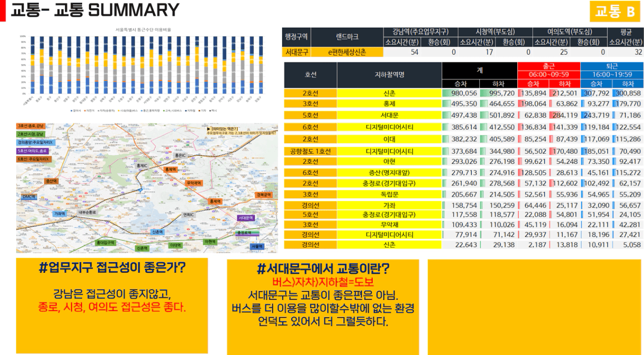The width and height of the screenshot is (644, 355).
Task: Click the 교통 B badge
Action: tap(615, 11)
